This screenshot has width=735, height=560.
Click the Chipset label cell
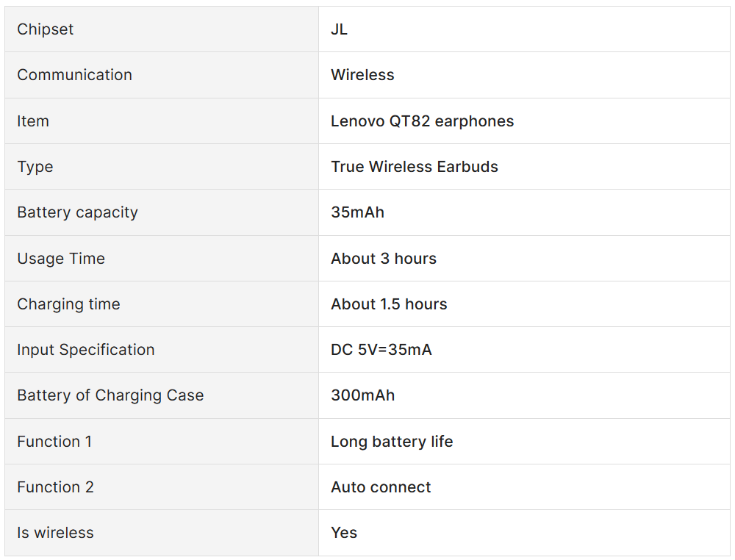pyautogui.click(x=46, y=29)
